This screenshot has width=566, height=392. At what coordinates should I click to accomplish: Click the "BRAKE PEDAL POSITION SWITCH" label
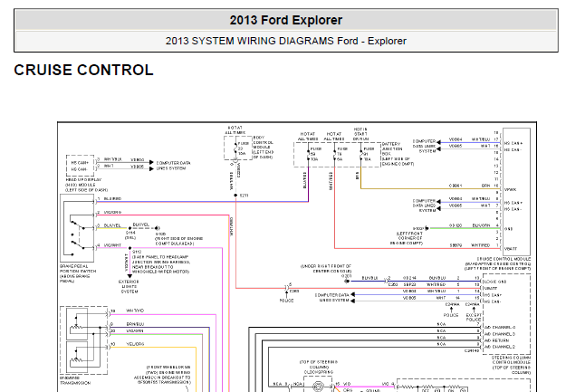tap(78, 269)
